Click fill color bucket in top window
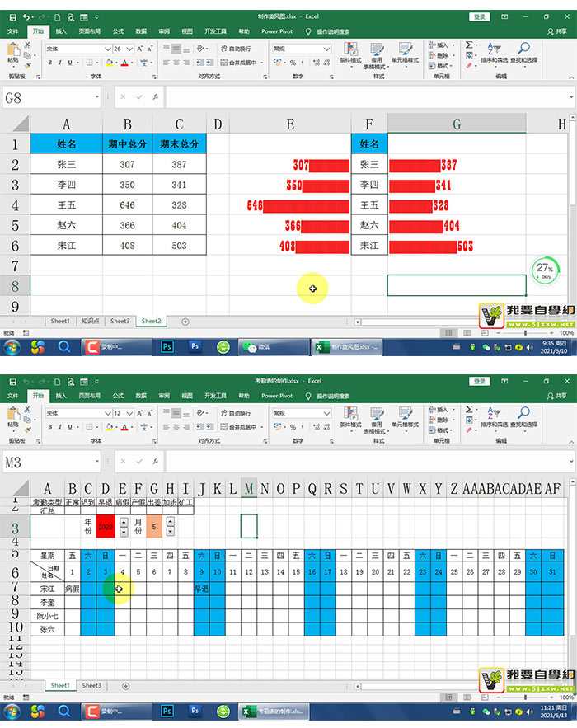Screen dimensions: 577x728 point(109,63)
